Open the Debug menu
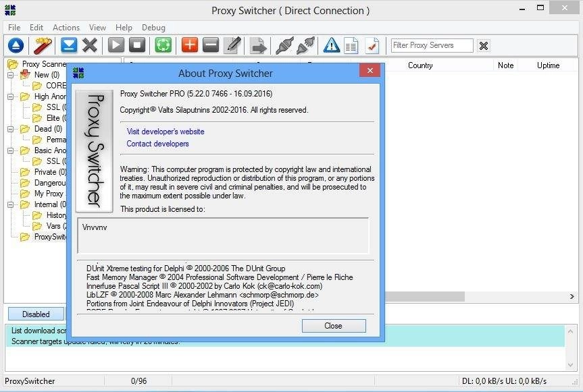Image resolution: width=583 pixels, height=392 pixels. pos(153,28)
